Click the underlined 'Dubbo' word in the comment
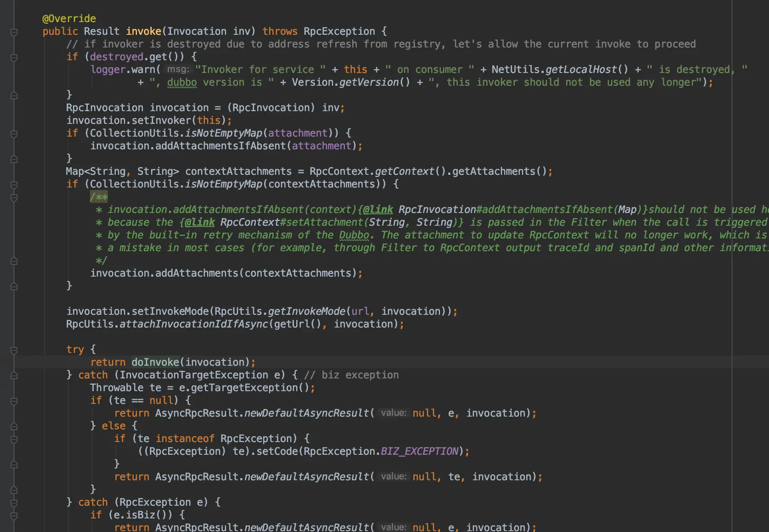769x532 pixels. [354, 235]
